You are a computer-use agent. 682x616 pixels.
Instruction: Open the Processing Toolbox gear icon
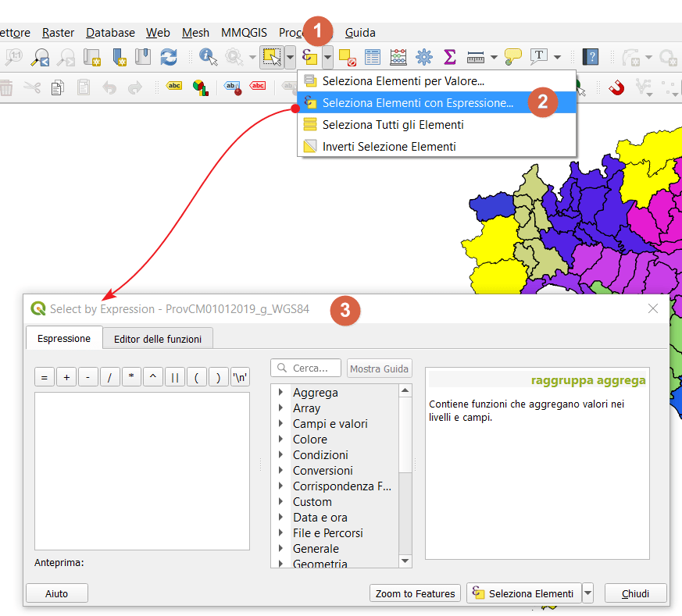click(424, 57)
